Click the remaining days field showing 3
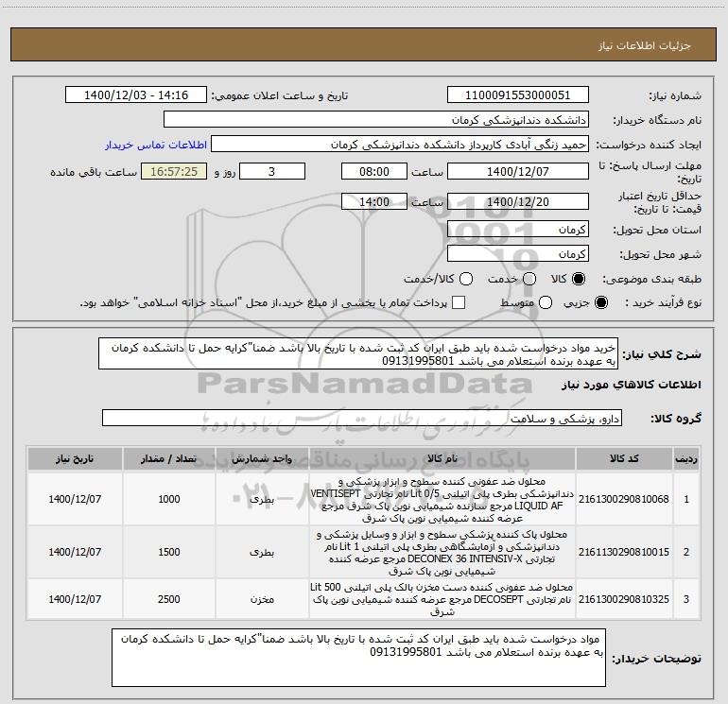The image size is (728, 704). pos(272,171)
